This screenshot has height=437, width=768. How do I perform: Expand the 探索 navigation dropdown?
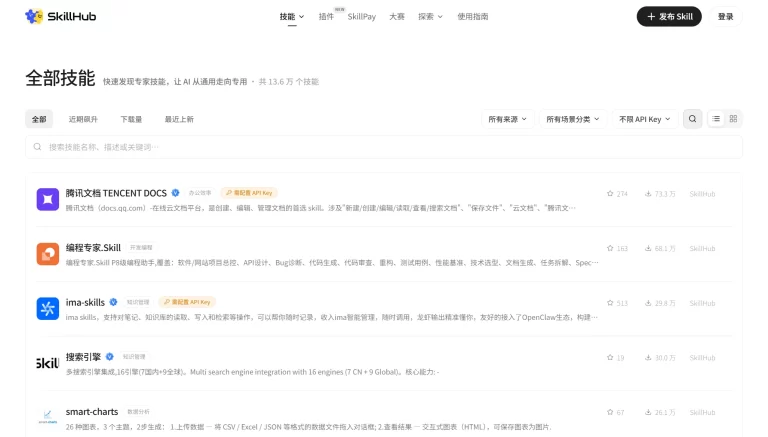pos(430,17)
